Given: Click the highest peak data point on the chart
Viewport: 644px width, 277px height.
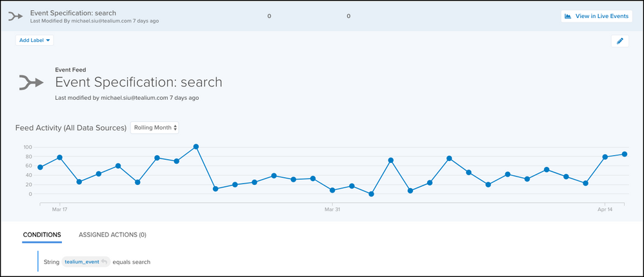Looking at the screenshot, I should click(196, 147).
